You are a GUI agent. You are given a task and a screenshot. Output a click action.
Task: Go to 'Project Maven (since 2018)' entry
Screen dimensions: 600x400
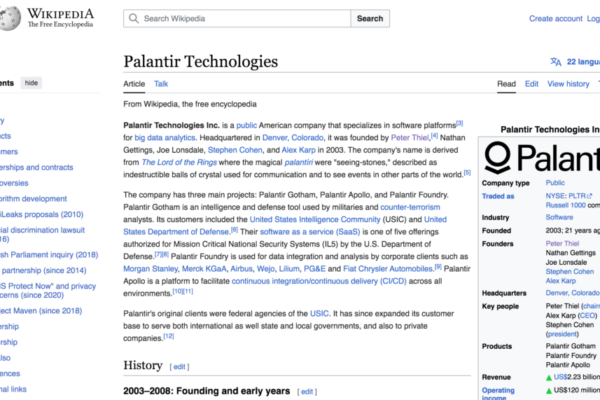41,311
